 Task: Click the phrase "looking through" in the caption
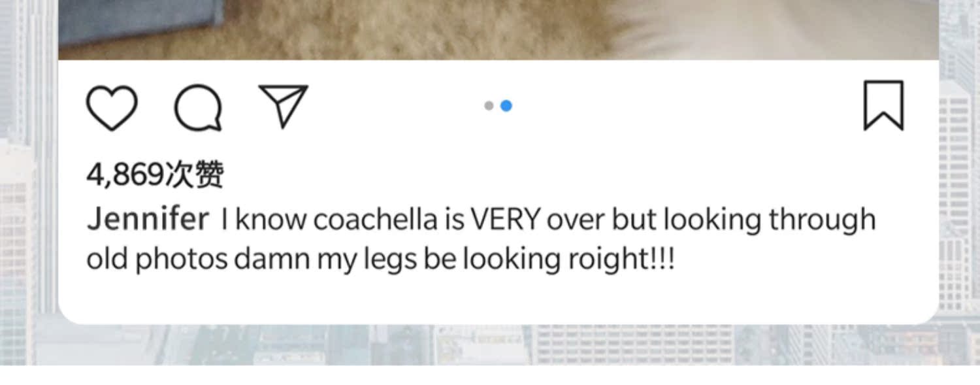pyautogui.click(x=769, y=220)
